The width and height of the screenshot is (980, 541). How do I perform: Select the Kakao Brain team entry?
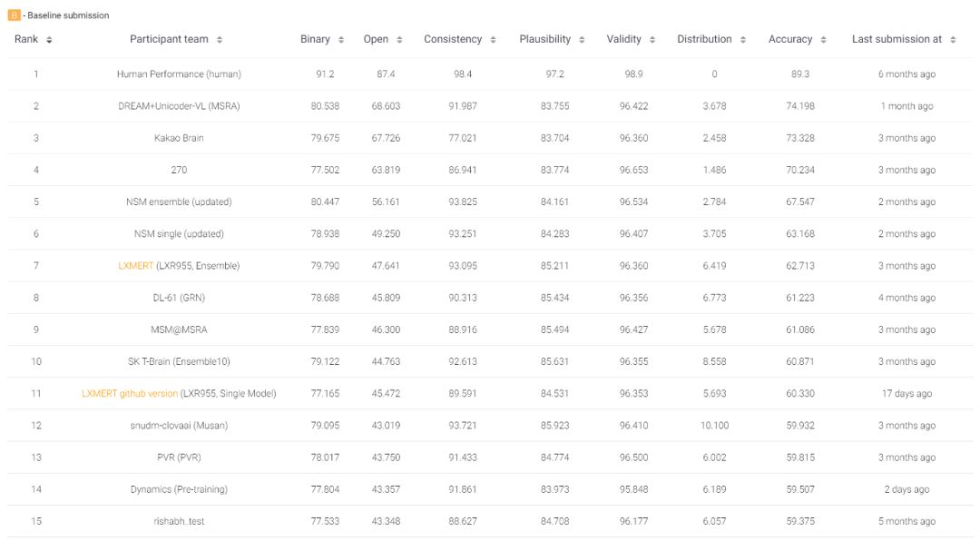(179, 138)
